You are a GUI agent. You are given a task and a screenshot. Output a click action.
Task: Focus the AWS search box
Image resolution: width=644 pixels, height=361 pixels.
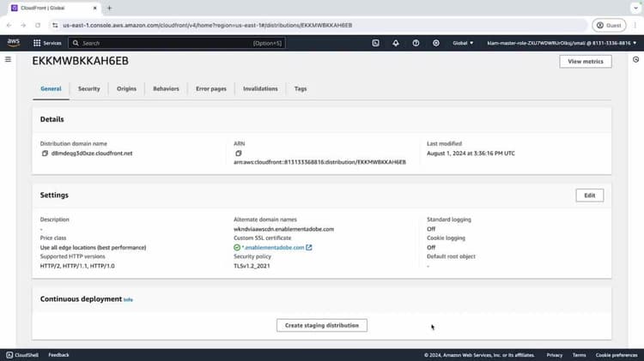(x=177, y=43)
